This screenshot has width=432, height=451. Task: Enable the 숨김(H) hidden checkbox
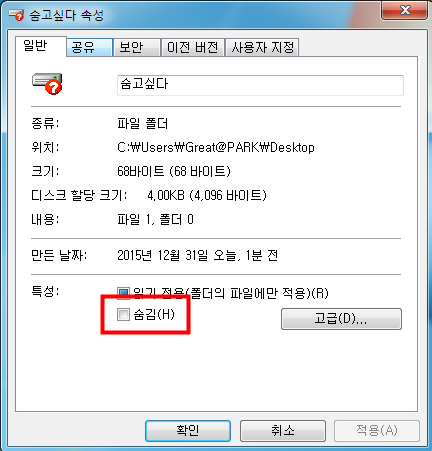coord(123,315)
